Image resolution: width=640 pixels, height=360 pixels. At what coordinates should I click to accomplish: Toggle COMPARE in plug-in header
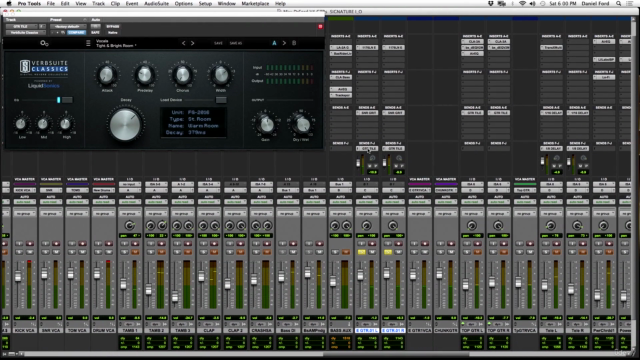76,32
